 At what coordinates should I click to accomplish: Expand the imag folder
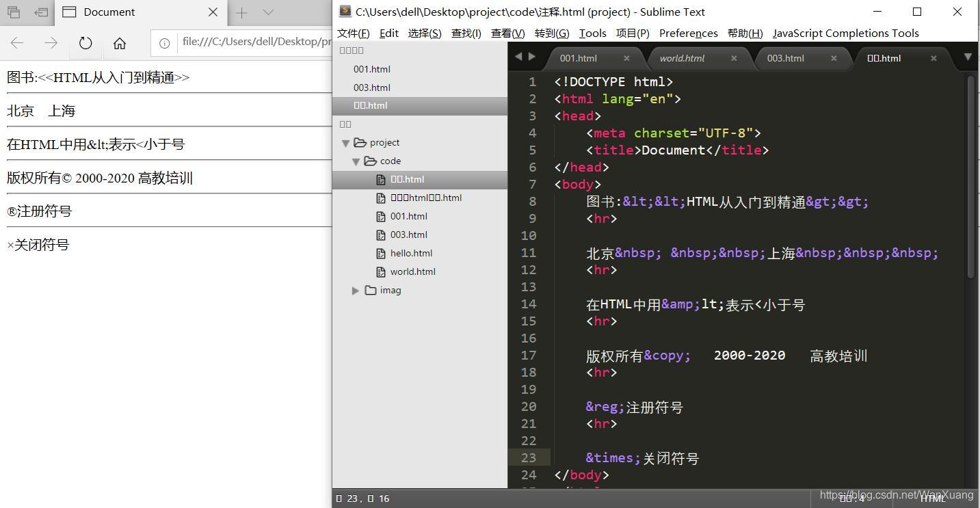[x=356, y=291]
